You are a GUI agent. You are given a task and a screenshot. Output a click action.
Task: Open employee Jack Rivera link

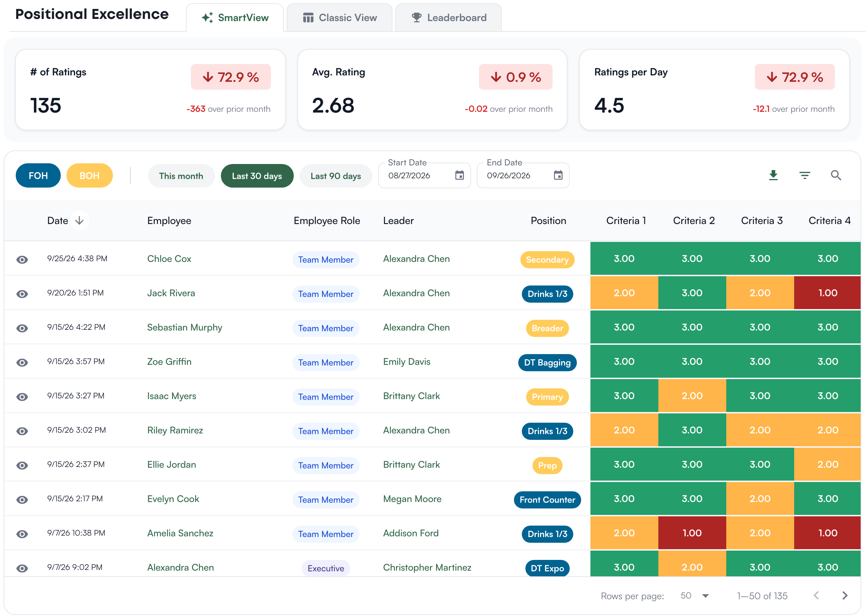171,293
